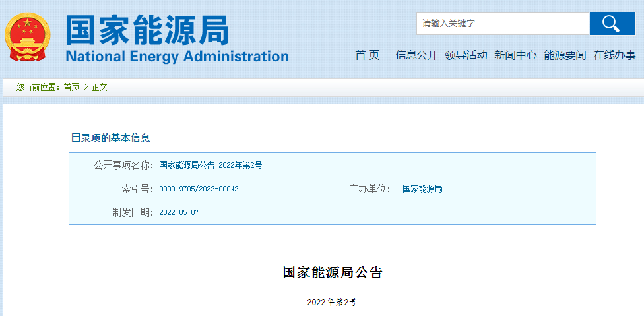Click the National Energy Administration English title
This screenshot has height=316, width=644.
pos(177,56)
